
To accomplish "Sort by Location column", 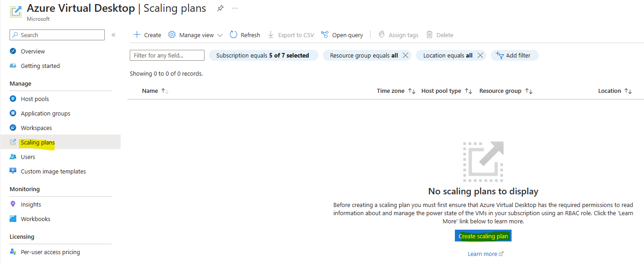I will coord(615,91).
